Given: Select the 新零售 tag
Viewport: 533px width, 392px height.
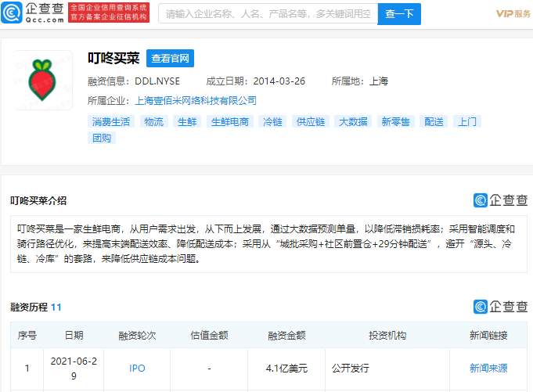Looking at the screenshot, I should pyautogui.click(x=395, y=122).
